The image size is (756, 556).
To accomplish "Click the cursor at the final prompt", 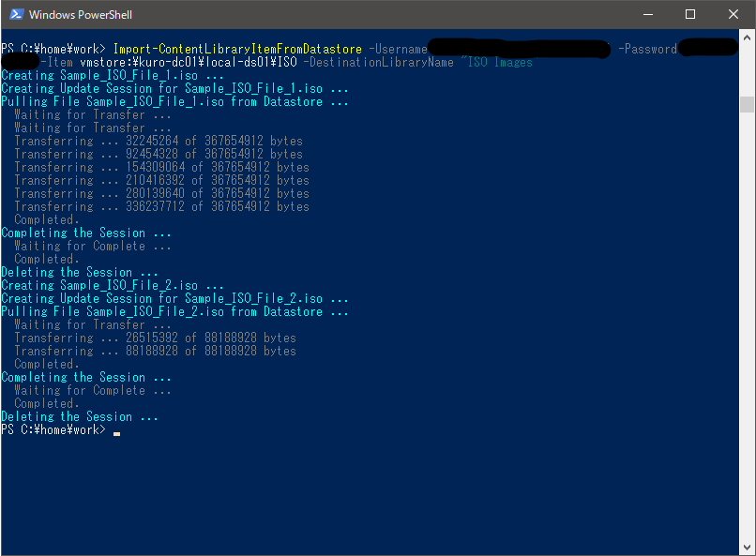I will (x=116, y=430).
